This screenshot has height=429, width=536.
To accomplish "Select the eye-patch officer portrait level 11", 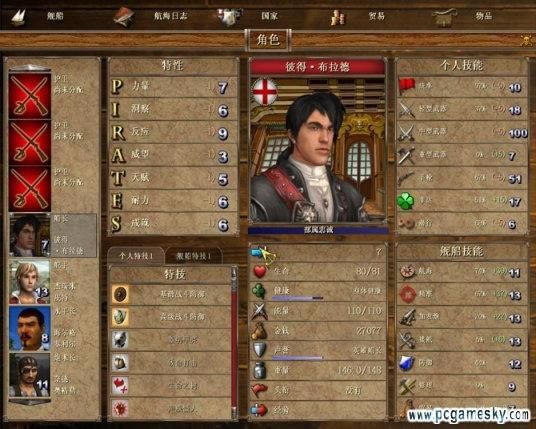I will (x=30, y=375).
